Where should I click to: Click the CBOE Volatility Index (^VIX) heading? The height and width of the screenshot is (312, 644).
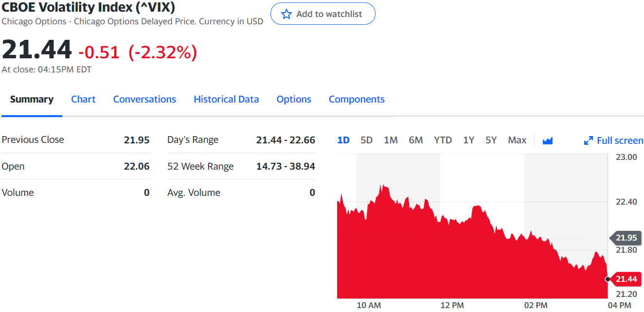tap(88, 7)
